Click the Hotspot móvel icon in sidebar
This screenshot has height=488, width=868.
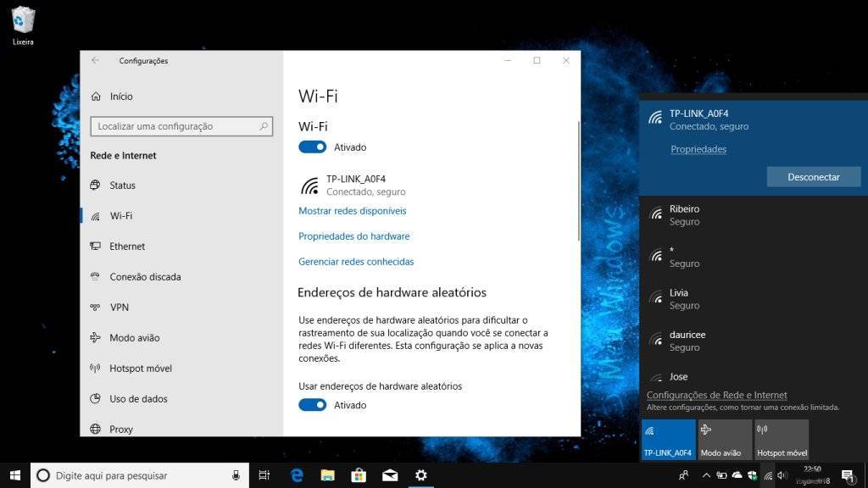tap(95, 368)
